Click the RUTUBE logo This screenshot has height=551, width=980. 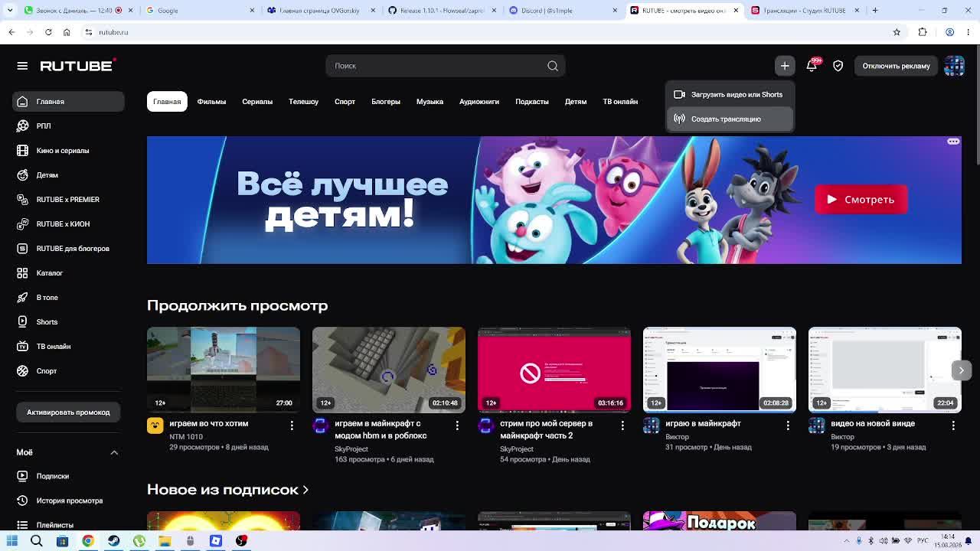coord(78,66)
